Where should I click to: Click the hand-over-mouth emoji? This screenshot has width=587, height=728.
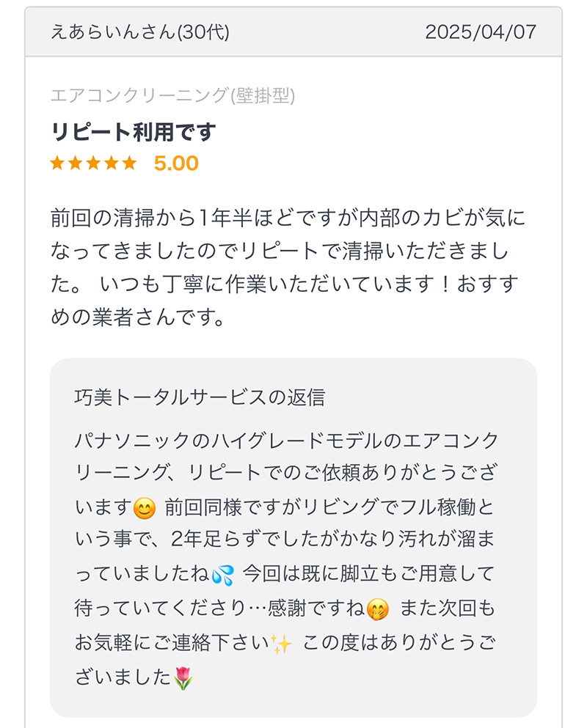coord(377,609)
